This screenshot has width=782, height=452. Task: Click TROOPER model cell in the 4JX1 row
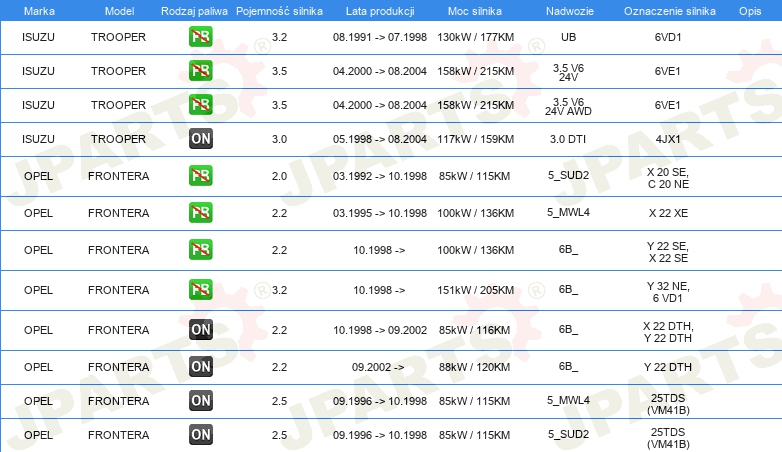tap(118, 139)
